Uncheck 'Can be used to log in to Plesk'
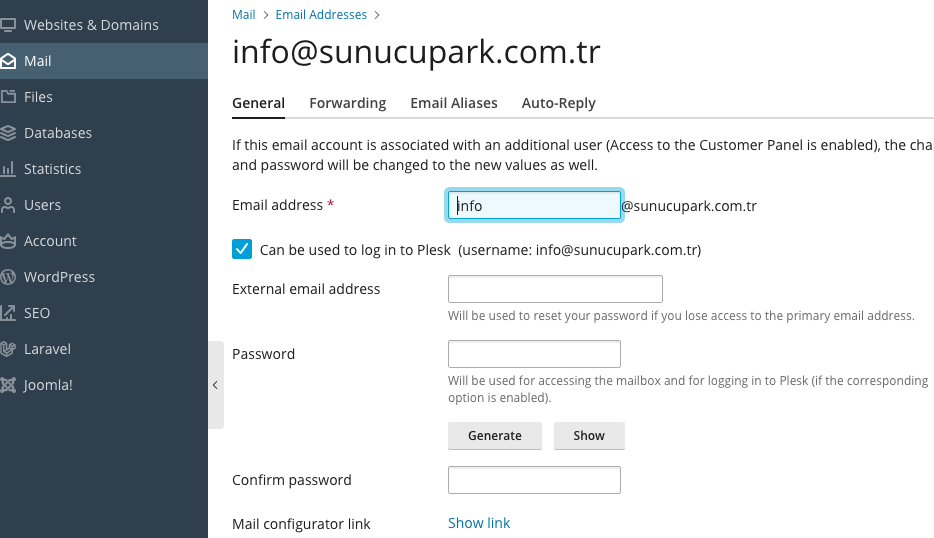 (242, 249)
